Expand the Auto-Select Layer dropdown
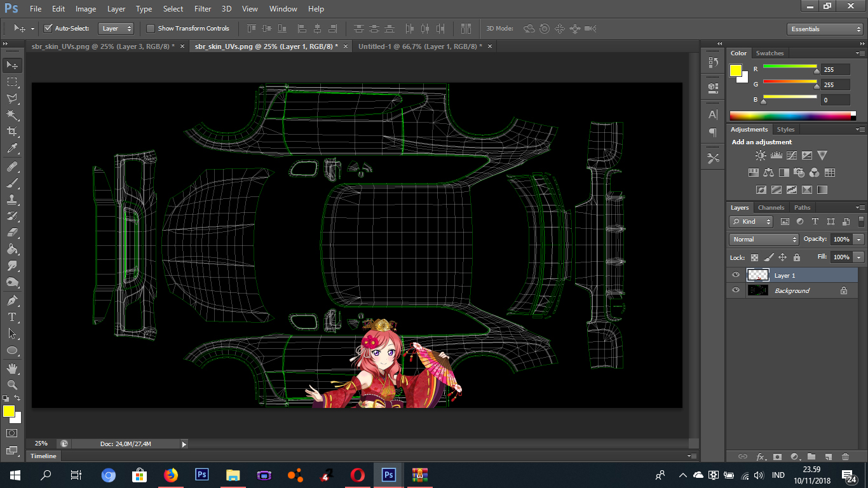The width and height of the screenshot is (868, 488). point(117,29)
